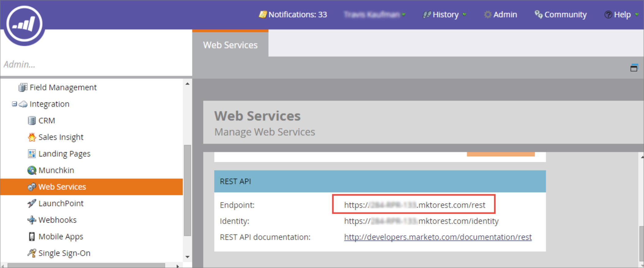
Task: Click the Marketo logo icon
Action: coord(25,25)
